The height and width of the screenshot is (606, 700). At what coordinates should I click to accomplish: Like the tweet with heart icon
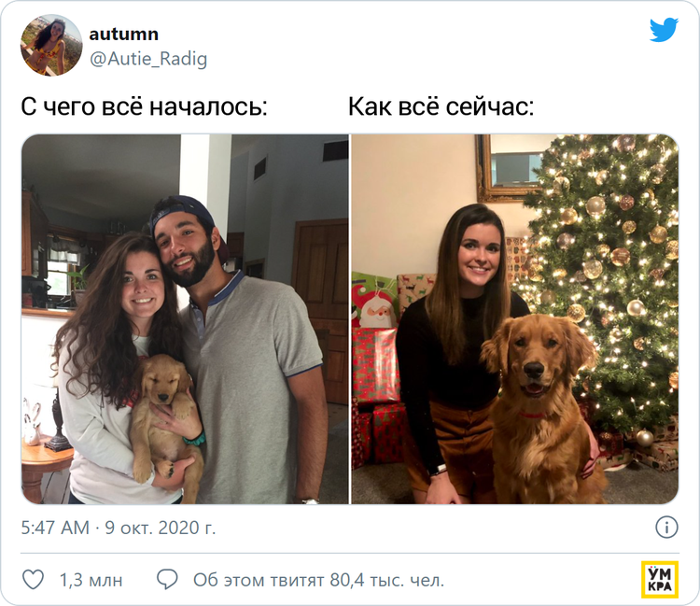click(x=33, y=580)
